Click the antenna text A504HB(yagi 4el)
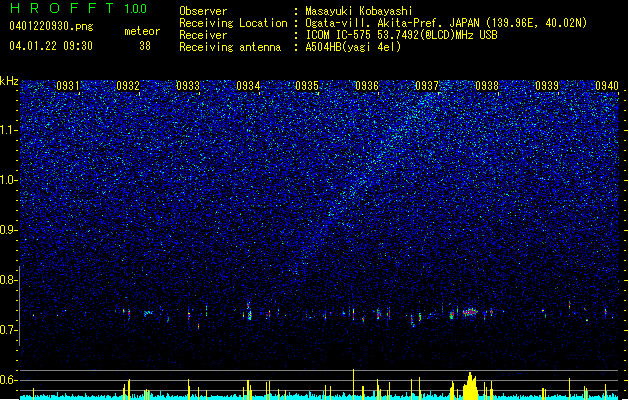The image size is (629, 400). point(353,47)
